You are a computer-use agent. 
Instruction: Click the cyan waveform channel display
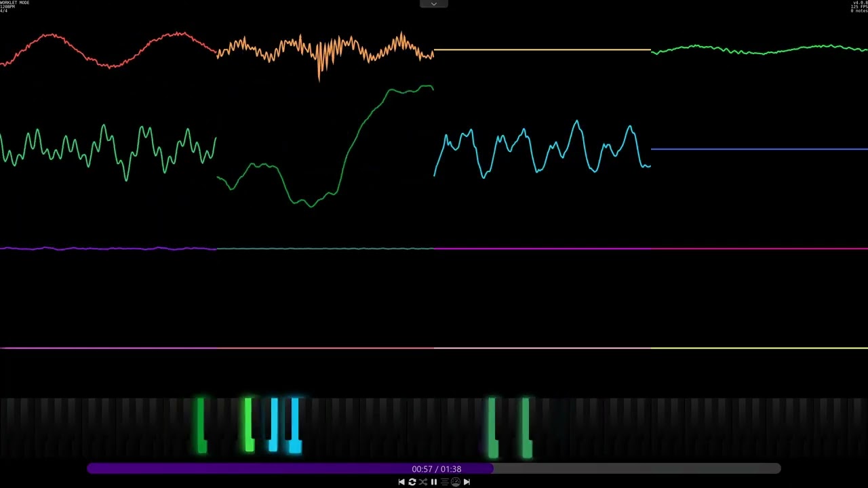(542, 149)
